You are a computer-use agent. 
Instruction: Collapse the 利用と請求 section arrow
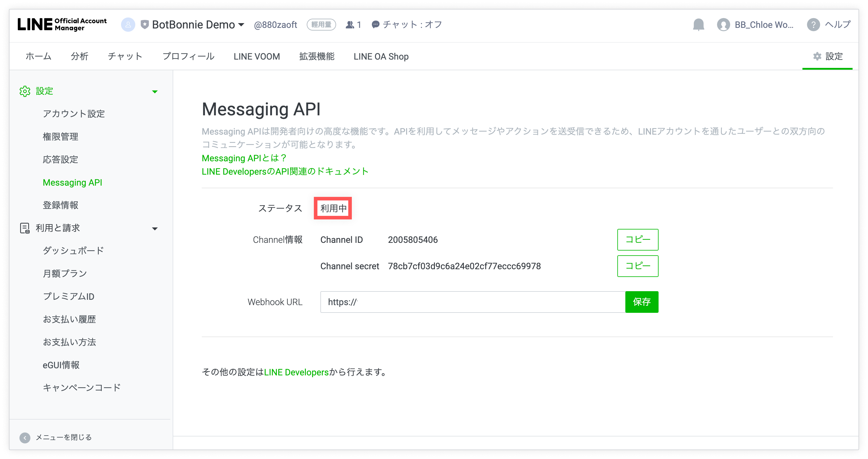pos(155,229)
